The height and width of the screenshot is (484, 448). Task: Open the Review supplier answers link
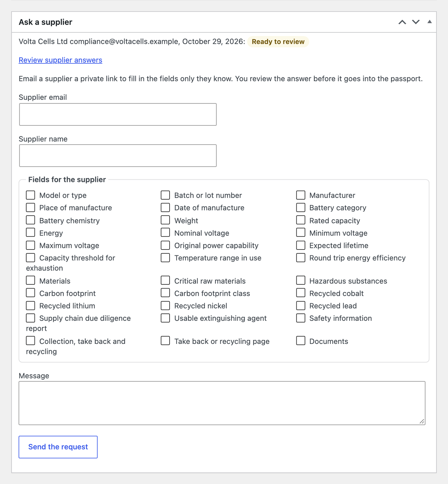pyautogui.click(x=60, y=60)
